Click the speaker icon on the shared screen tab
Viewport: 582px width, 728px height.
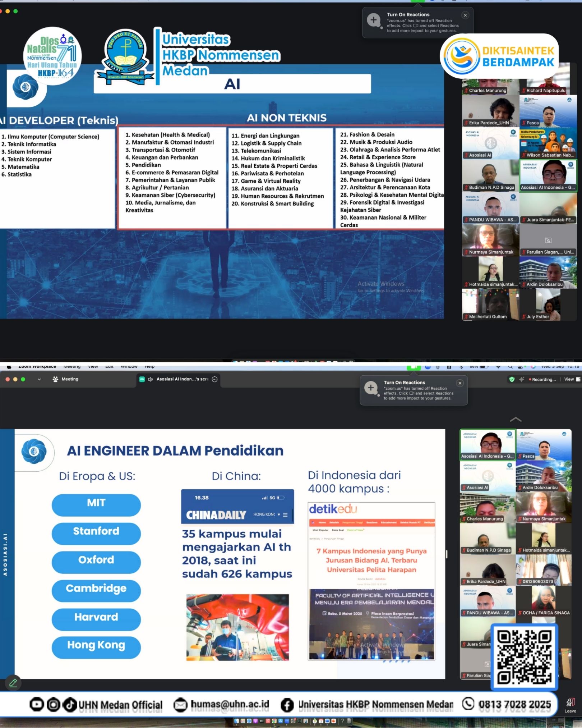point(151,379)
